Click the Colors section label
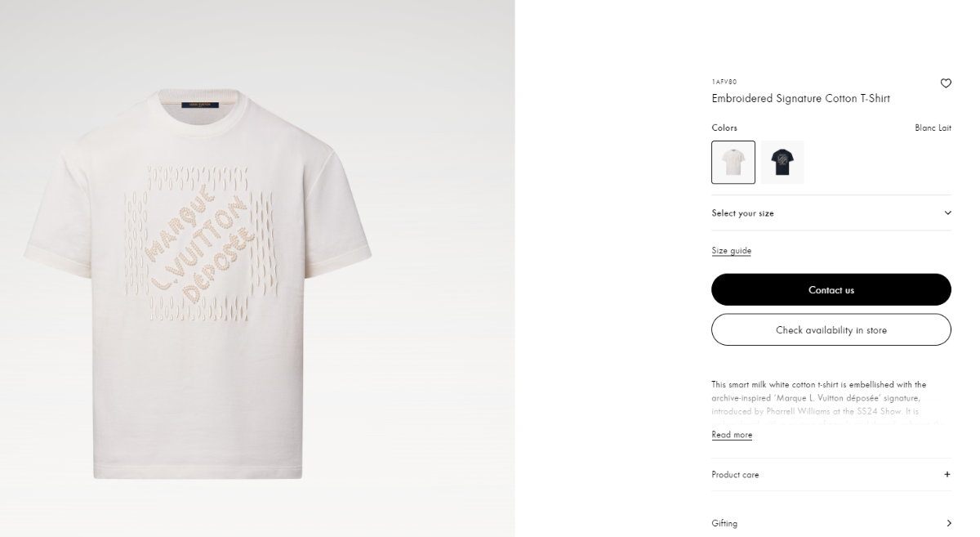Screen dimensions: 980x537 [724, 128]
